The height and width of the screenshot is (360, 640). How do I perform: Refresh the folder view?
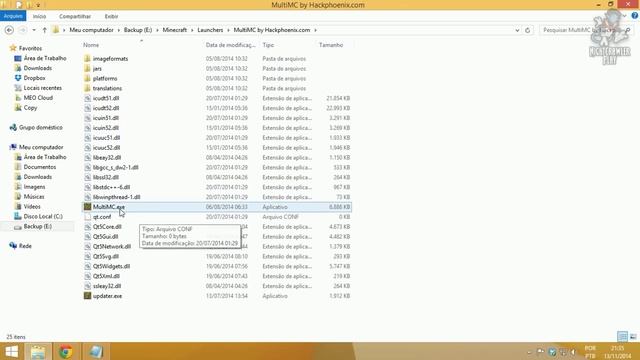point(527,30)
